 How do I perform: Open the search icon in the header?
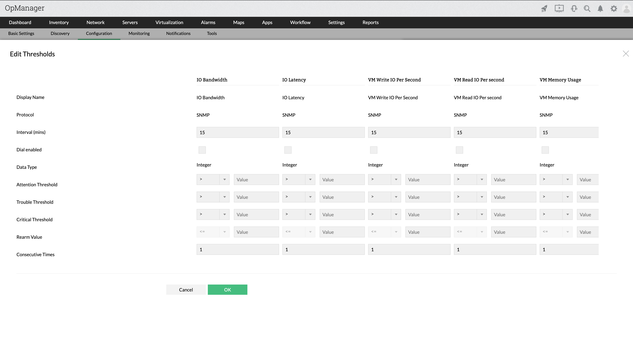[x=587, y=8]
